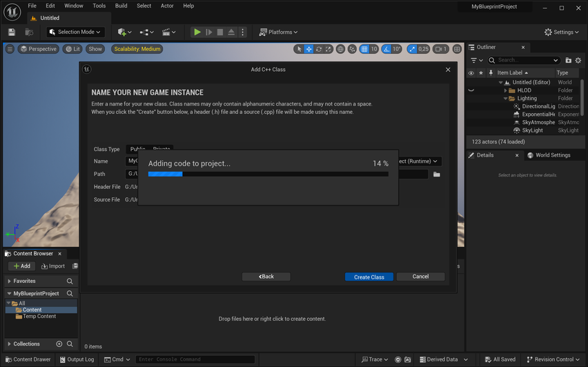Expand the HLOD folder in Outliner
588x367 pixels.
click(505, 90)
